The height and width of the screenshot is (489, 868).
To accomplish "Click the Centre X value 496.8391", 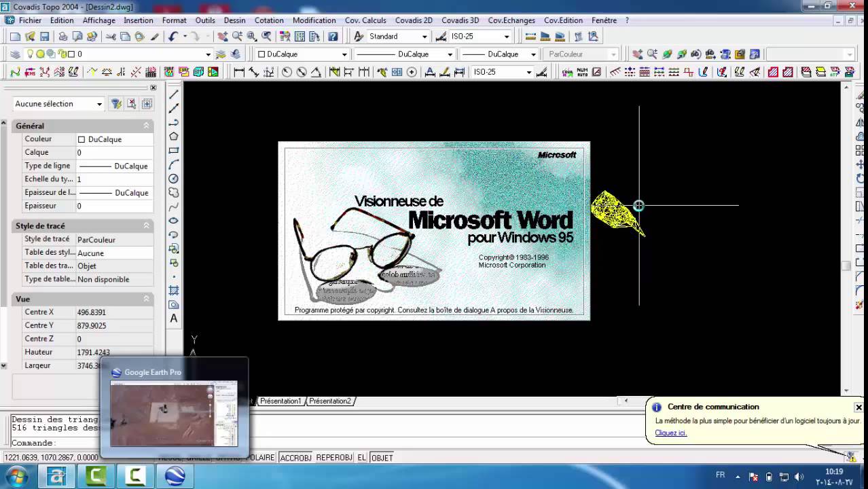I will coord(114,312).
